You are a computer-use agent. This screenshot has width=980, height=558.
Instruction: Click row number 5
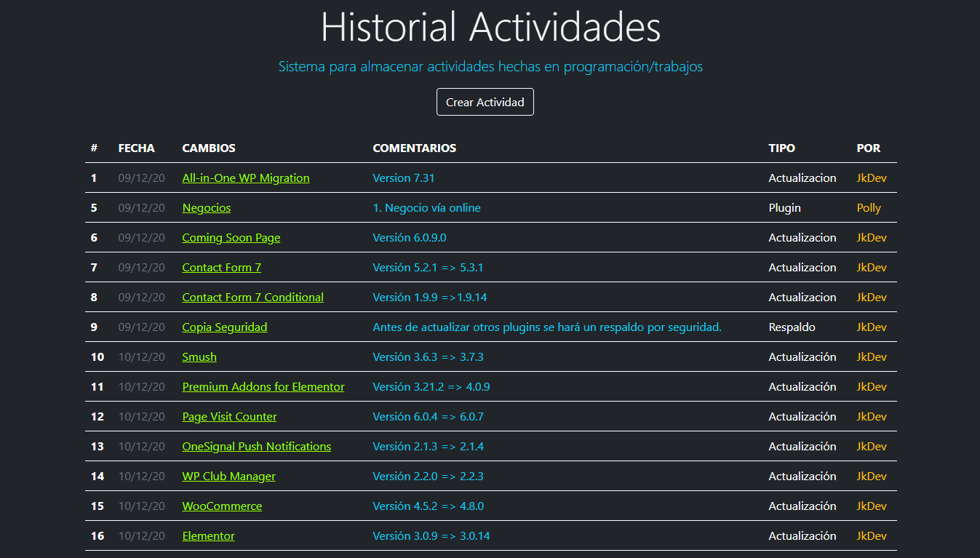pos(94,208)
